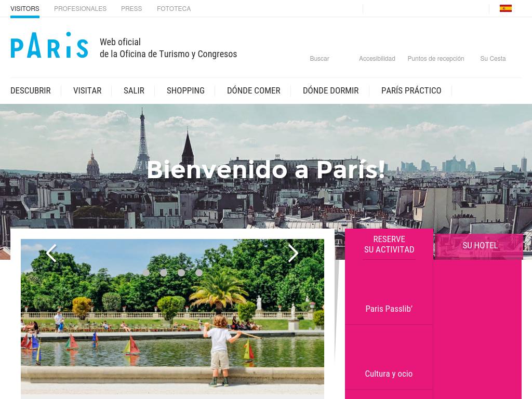Screen dimensions: 532x399
Task: Expand the PARÍS PRÁCTICO menu
Action: click(411, 90)
